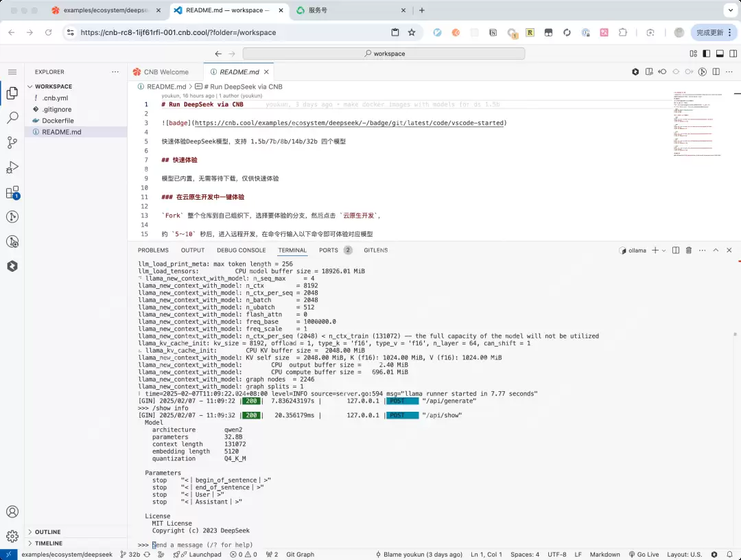Expand the TIMELINE section
This screenshot has height=560, width=741.
[x=48, y=544]
